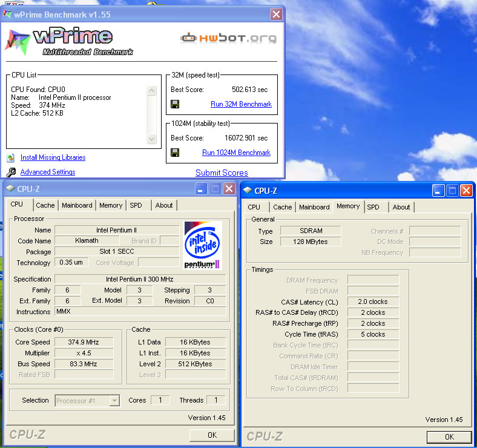
Task: Open Mainboard tab in right CPU-Z
Action: (314, 207)
